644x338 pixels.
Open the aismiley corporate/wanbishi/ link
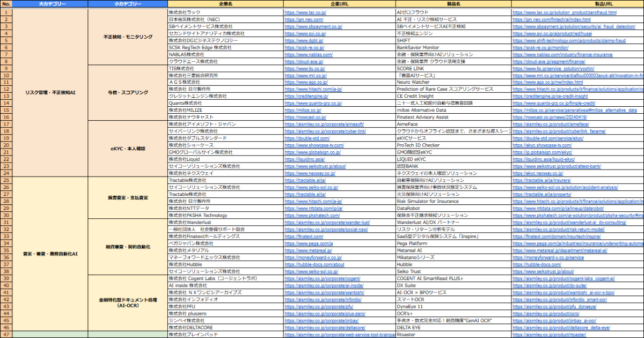325,292
